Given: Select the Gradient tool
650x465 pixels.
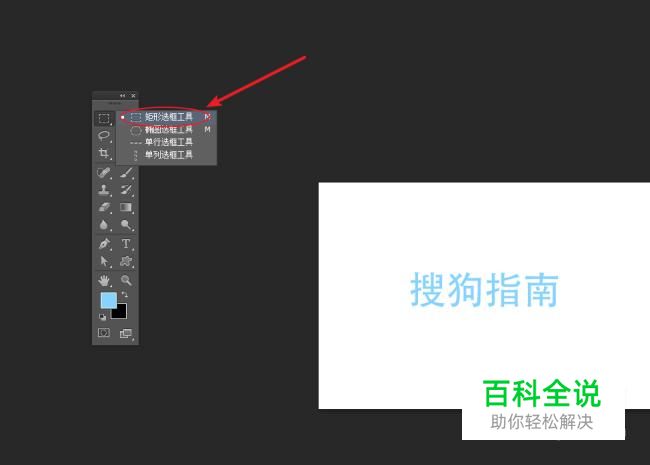Looking at the screenshot, I should [x=126, y=207].
